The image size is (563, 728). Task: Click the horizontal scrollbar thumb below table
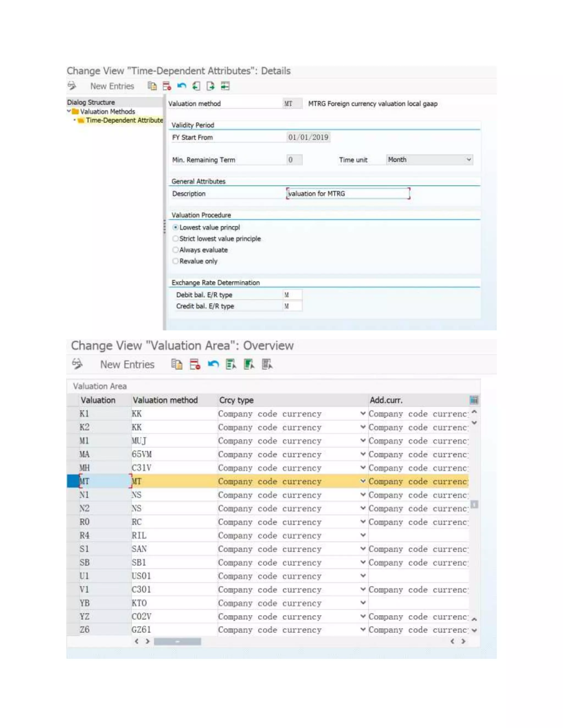(177, 641)
